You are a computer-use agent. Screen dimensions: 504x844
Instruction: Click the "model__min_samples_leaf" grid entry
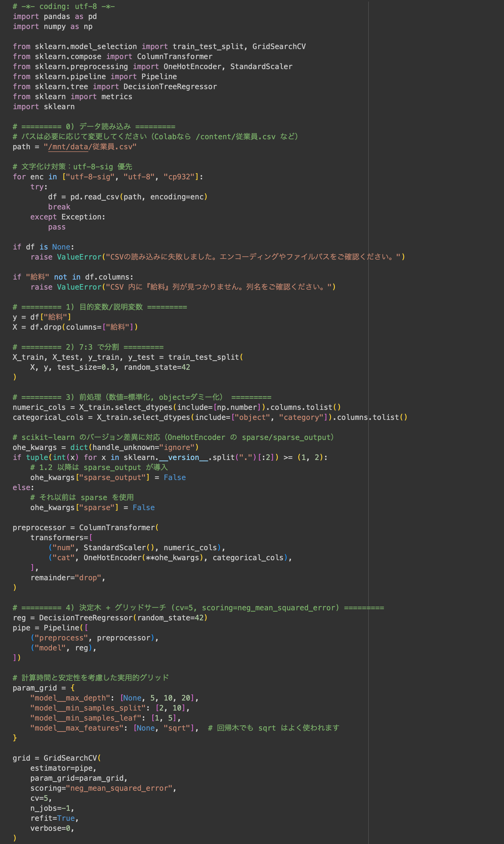pos(106,718)
